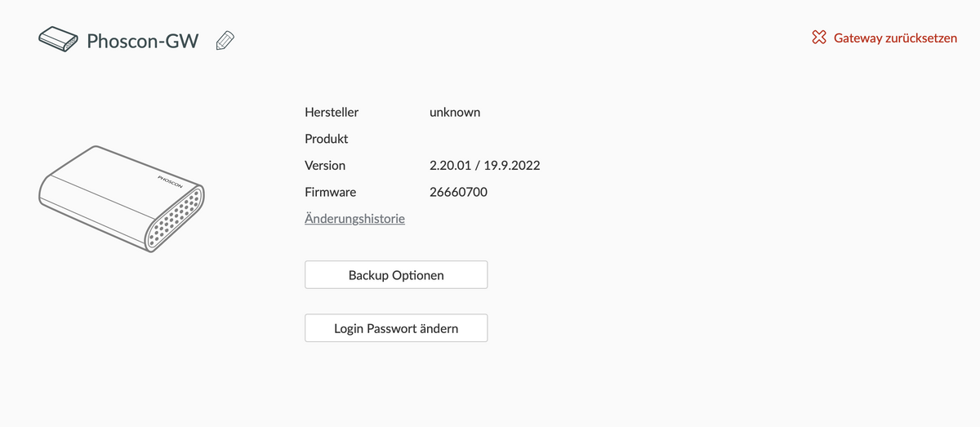
Task: Click the date 19.9.2022 in Version row
Action: 510,165
